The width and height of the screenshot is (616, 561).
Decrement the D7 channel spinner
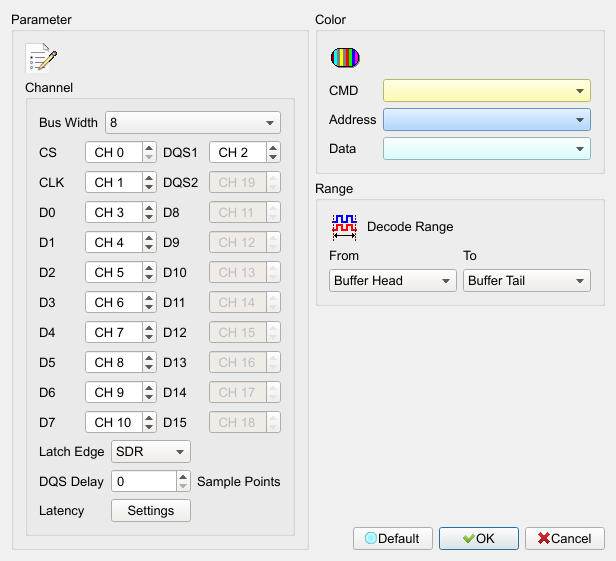(x=149, y=427)
